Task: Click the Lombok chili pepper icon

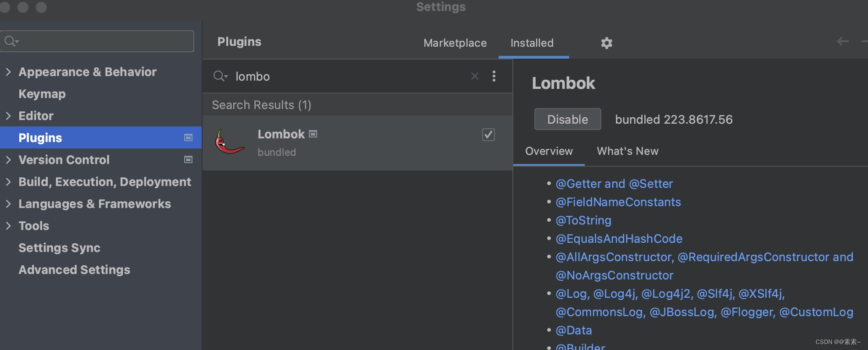Action: point(229,142)
